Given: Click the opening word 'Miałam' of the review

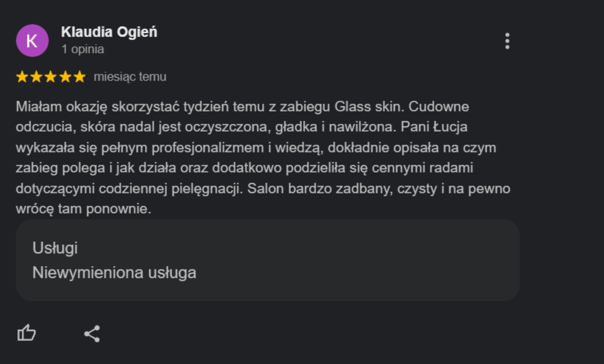Looking at the screenshot, I should pos(39,107).
